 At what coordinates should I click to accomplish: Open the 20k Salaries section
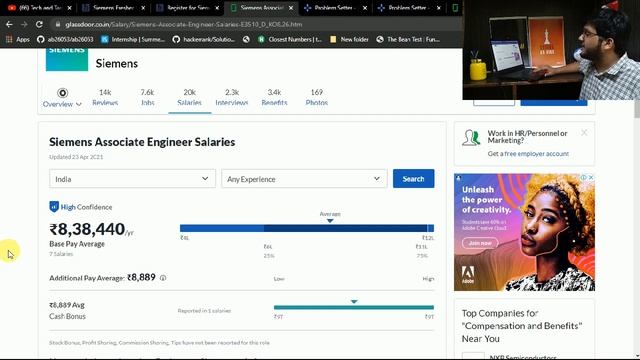tap(189, 97)
